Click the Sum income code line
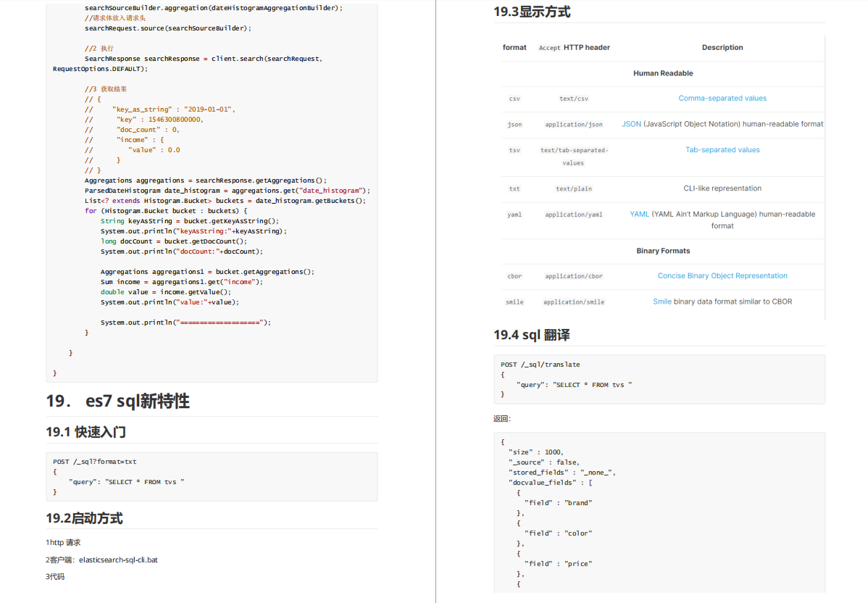Image resolution: width=868 pixels, height=603 pixels. tap(182, 282)
